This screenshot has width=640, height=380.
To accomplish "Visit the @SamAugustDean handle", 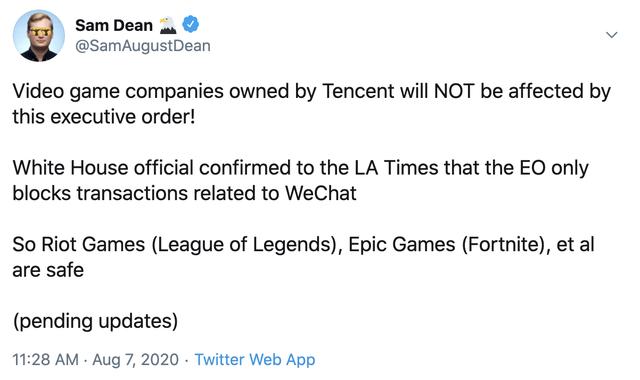I will [x=143, y=46].
